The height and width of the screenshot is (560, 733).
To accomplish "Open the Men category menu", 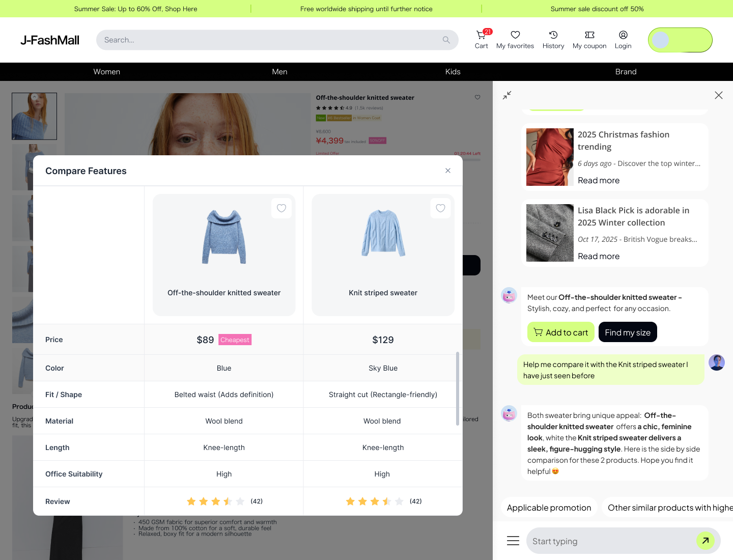I will (279, 72).
